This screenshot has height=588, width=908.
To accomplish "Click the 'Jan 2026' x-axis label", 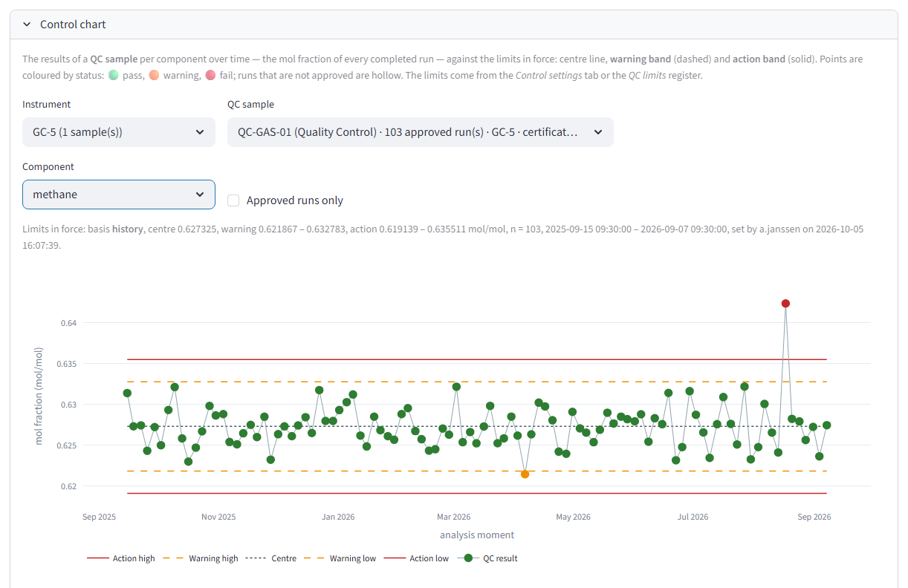I will (338, 517).
